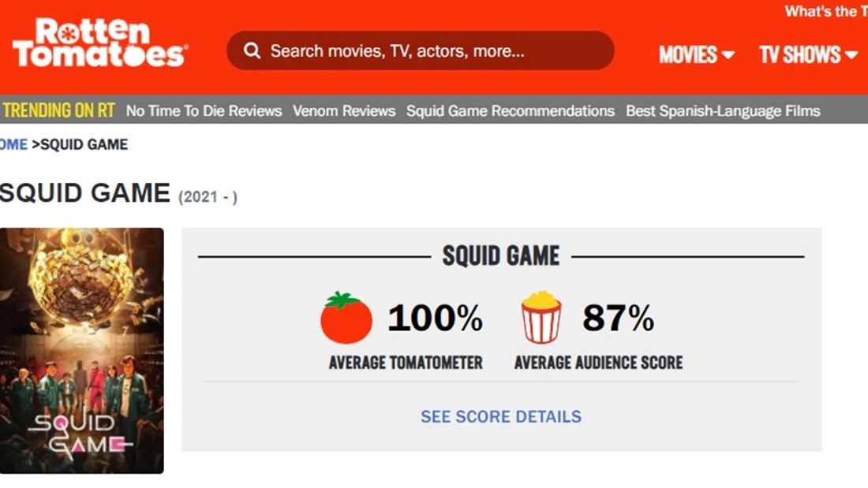Click the red tomato Tomatometer icon
Image resolution: width=868 pixels, height=488 pixels.
coord(346,318)
